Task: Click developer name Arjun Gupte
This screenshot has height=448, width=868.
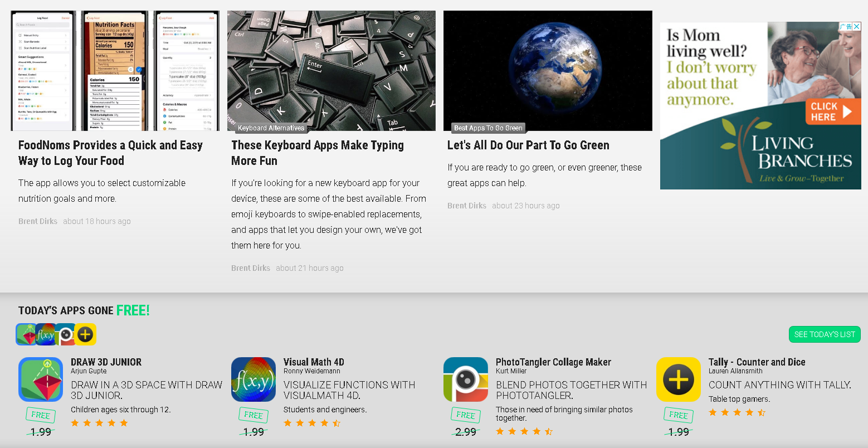Action: (x=89, y=371)
